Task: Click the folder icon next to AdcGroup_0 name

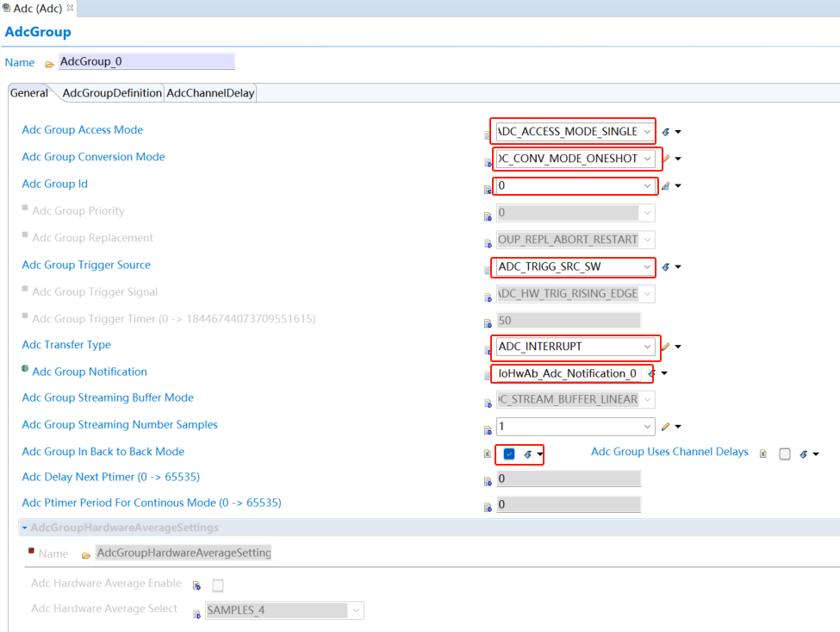Action: 49,64
